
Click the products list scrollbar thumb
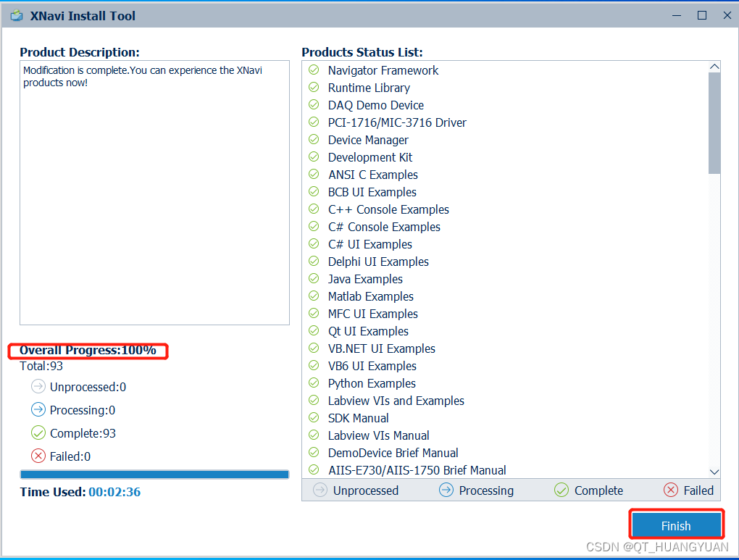714,123
